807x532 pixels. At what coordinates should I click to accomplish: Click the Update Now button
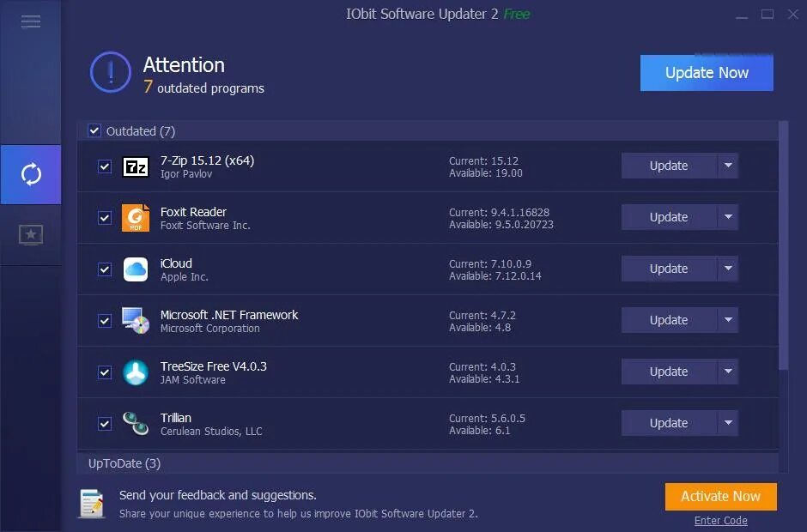tap(707, 73)
